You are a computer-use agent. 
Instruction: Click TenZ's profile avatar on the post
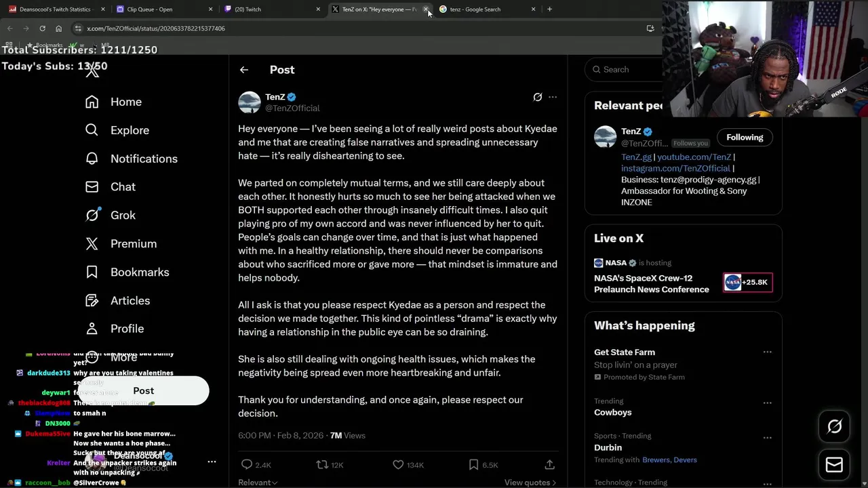click(249, 102)
